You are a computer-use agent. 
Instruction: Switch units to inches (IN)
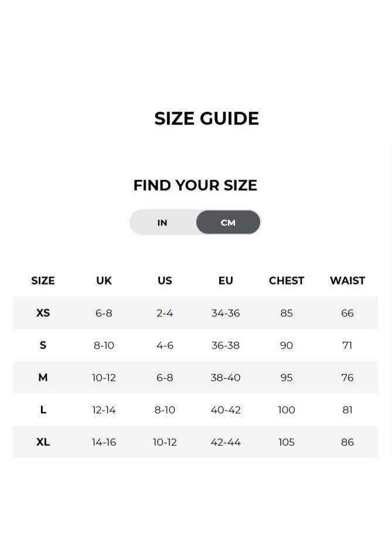point(162,223)
